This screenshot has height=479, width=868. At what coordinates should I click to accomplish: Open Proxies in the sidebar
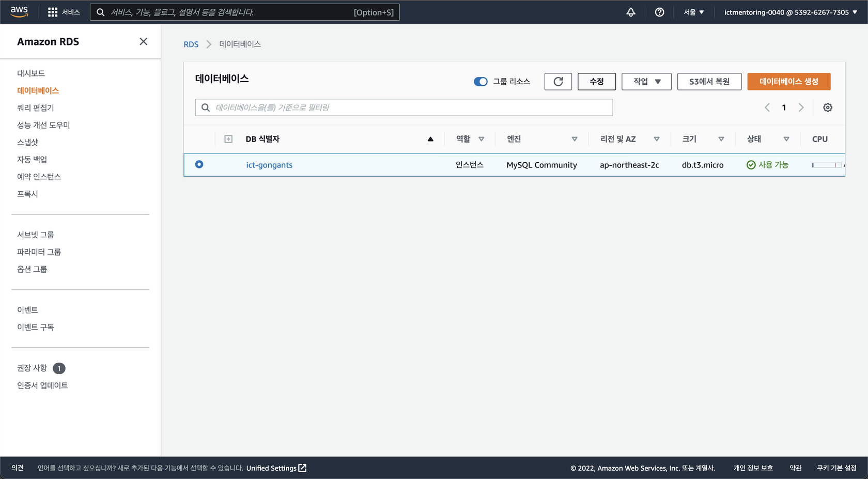point(28,194)
